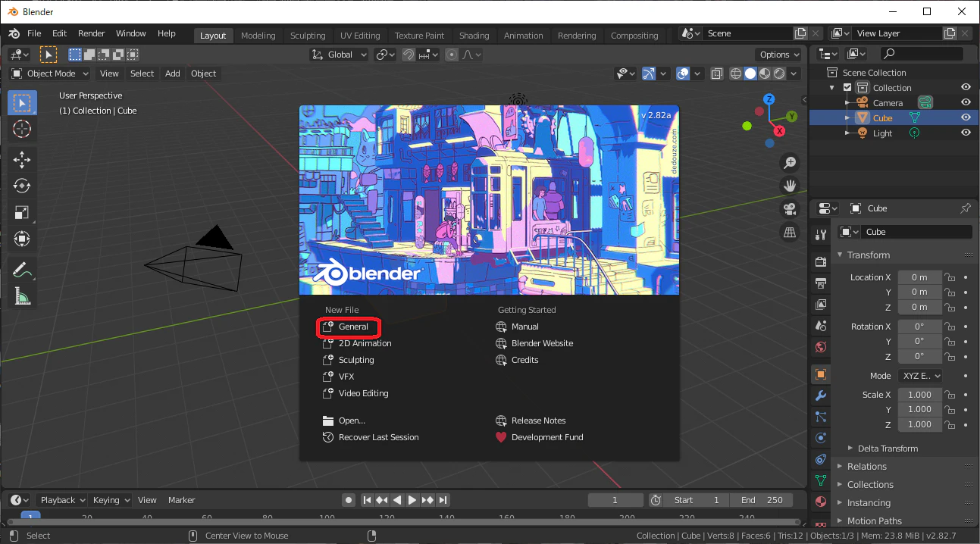Open the Object Mode dropdown

(50, 73)
